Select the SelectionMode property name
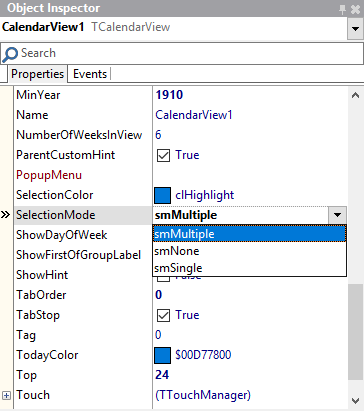This screenshot has width=364, height=411. [x=56, y=215]
